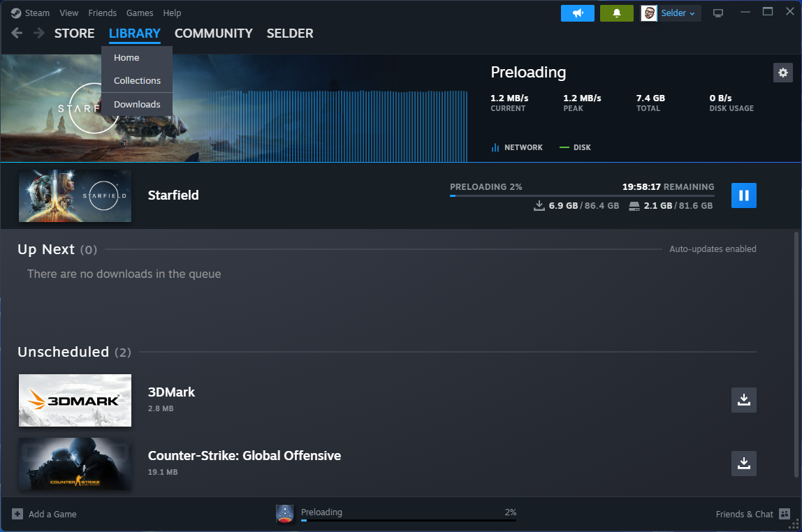Screen dimensions: 802x532
Task: Open the notifications bell
Action: point(616,13)
